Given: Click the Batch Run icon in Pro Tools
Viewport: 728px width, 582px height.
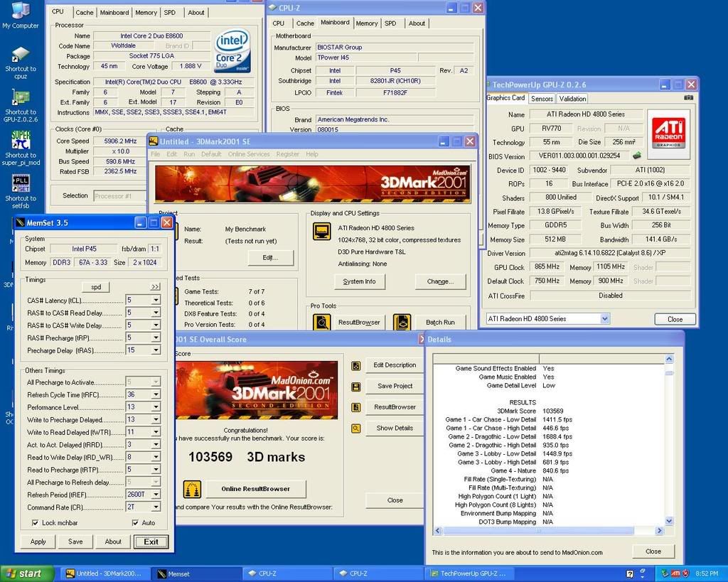Looking at the screenshot, I should point(402,322).
